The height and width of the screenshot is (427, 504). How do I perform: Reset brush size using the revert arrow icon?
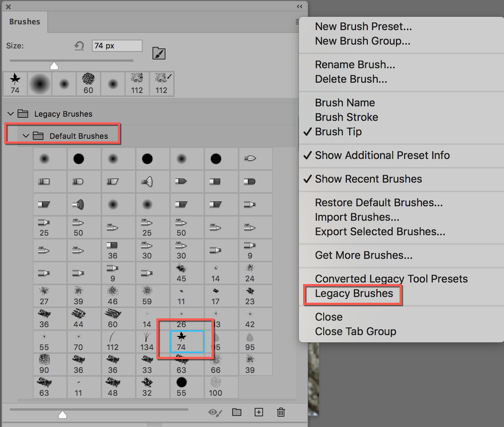click(x=79, y=45)
